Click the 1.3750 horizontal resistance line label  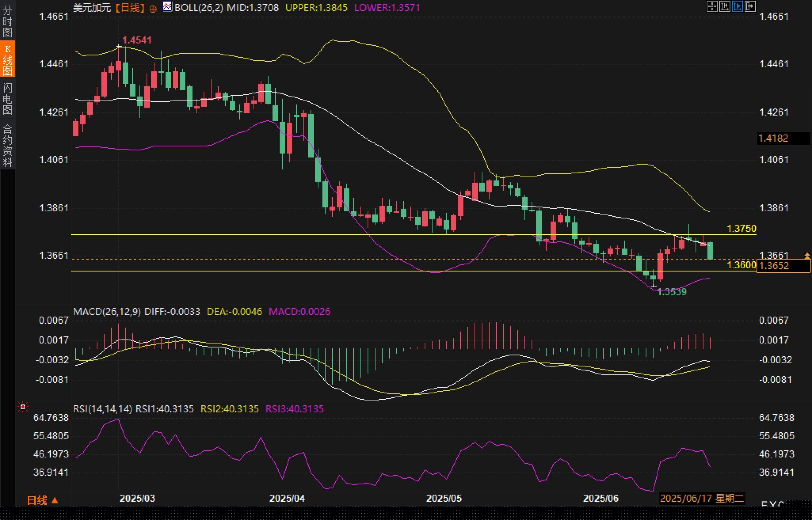click(741, 228)
